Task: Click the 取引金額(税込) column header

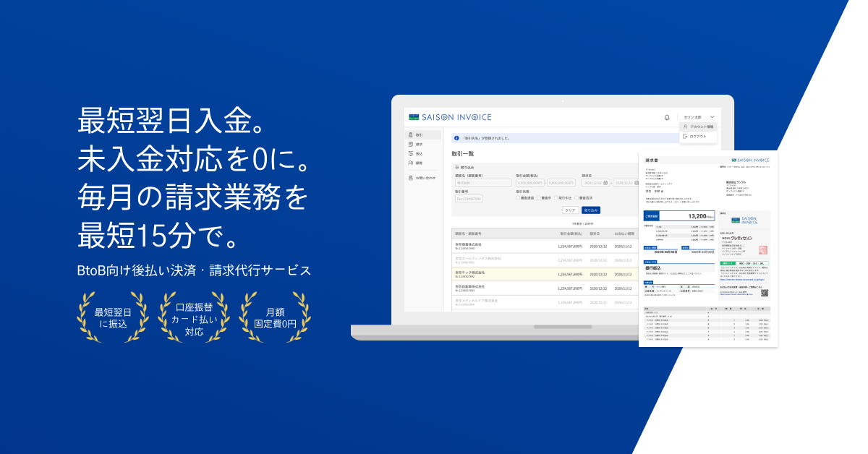Action: coord(571,234)
